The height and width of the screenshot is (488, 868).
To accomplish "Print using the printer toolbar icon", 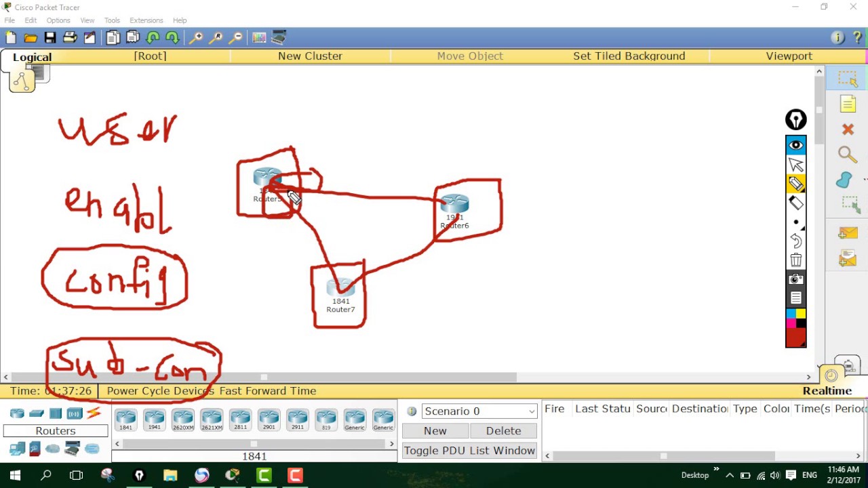I will coord(70,38).
